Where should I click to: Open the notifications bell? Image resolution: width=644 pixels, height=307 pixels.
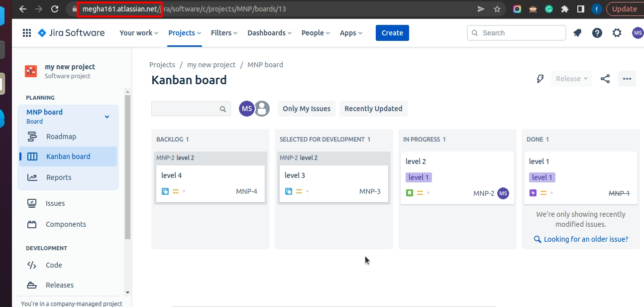[577, 33]
